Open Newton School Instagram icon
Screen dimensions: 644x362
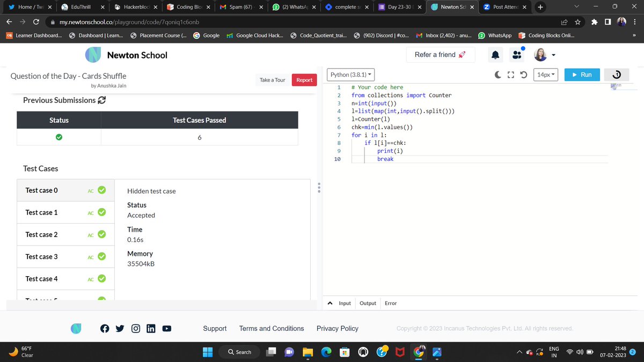coord(136,328)
